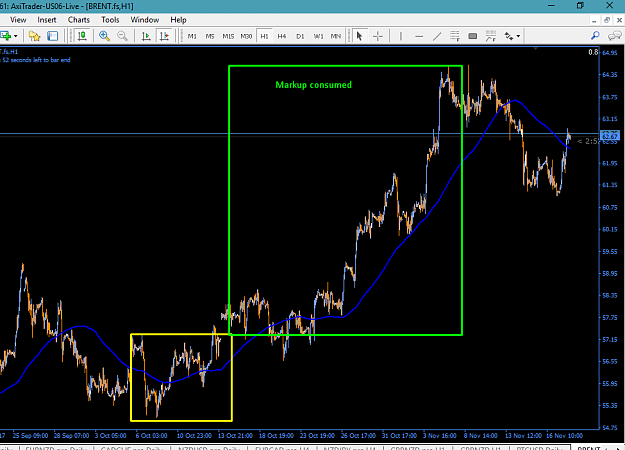Select the dashed-lines F drawing tool

(491, 36)
